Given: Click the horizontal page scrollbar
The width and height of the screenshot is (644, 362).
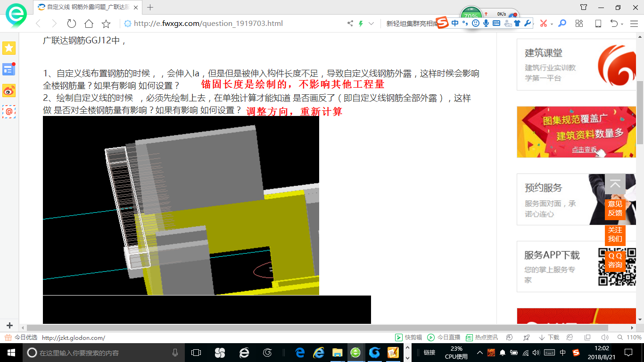Looking at the screenshot, I should (x=317, y=328).
